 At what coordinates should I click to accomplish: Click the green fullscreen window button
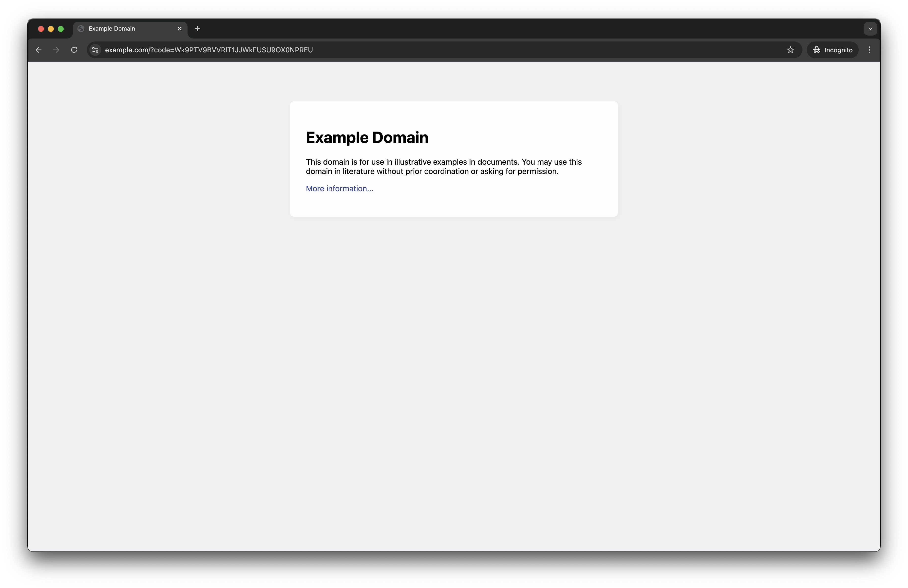tap(61, 29)
